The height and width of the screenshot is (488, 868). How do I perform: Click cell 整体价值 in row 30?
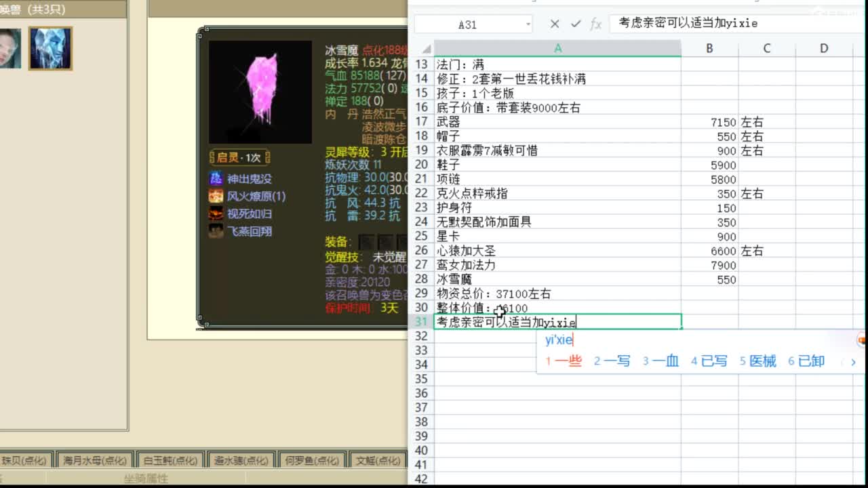557,308
